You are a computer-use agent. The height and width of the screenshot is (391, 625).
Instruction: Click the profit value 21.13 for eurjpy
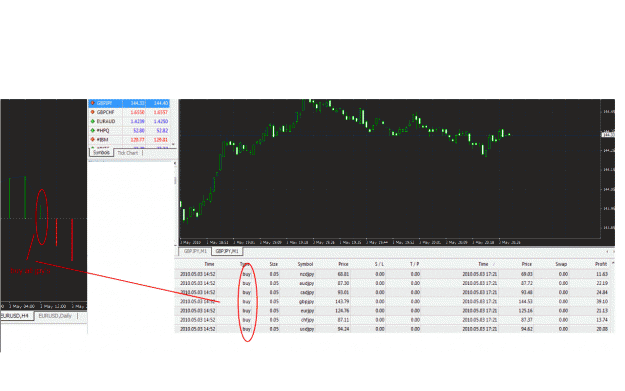(x=602, y=311)
